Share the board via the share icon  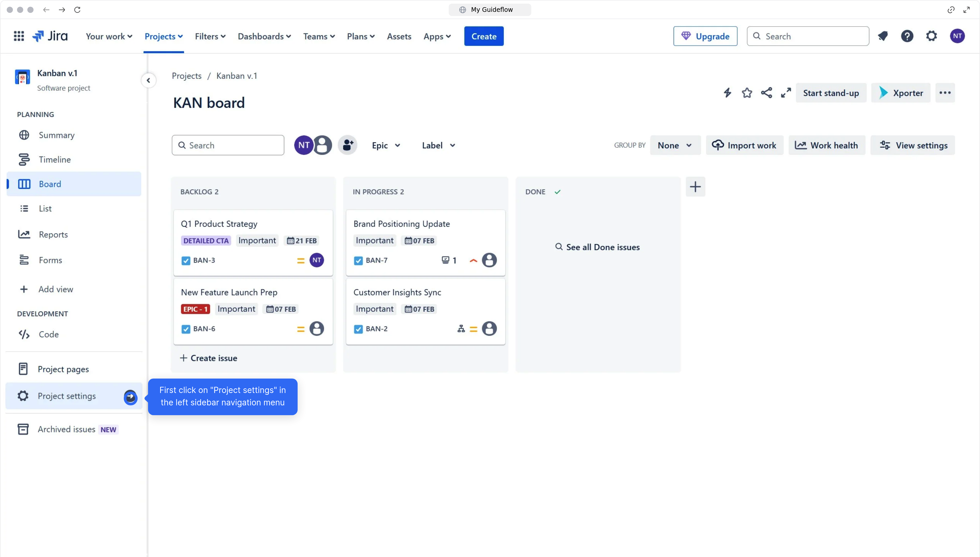[x=766, y=93]
